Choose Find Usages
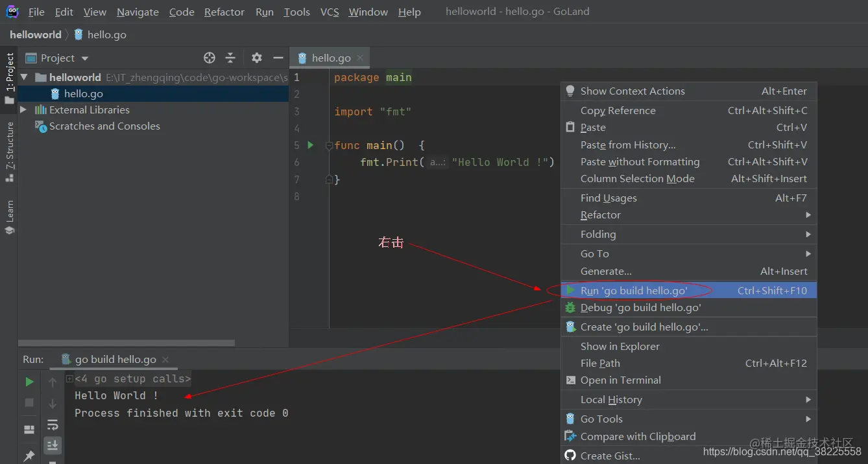The height and width of the screenshot is (464, 868). [688, 198]
